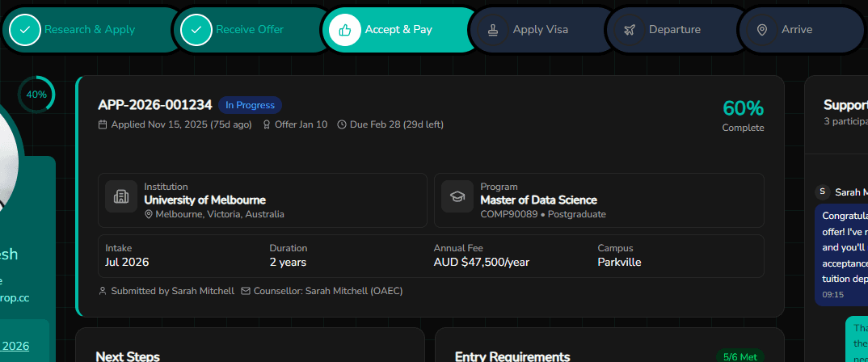This screenshot has width=868, height=362.
Task: Click the 'Entry Requirements' heading
Action: coord(512,356)
